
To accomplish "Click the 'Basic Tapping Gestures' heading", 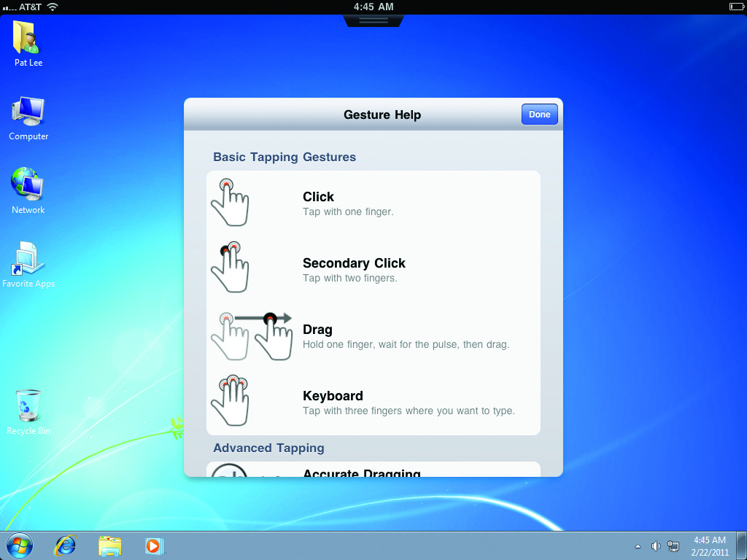I will (x=285, y=157).
